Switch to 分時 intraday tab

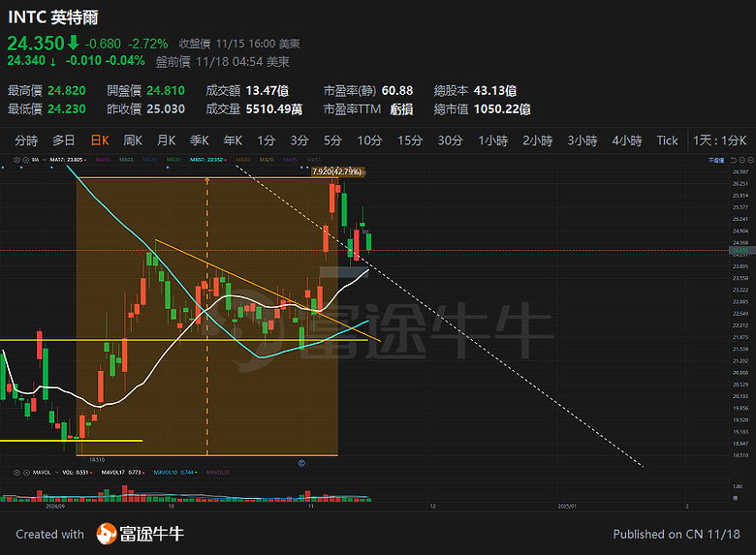pyautogui.click(x=26, y=140)
